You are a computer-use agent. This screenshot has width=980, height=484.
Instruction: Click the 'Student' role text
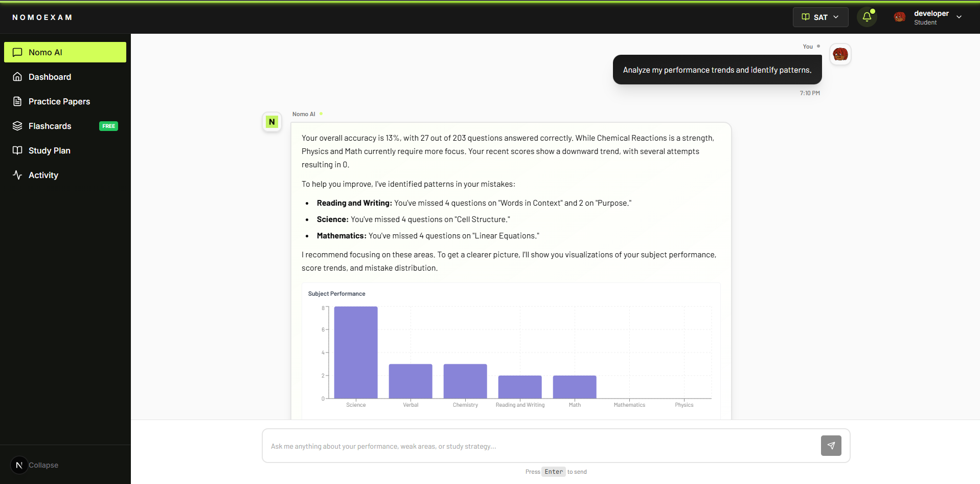click(925, 23)
